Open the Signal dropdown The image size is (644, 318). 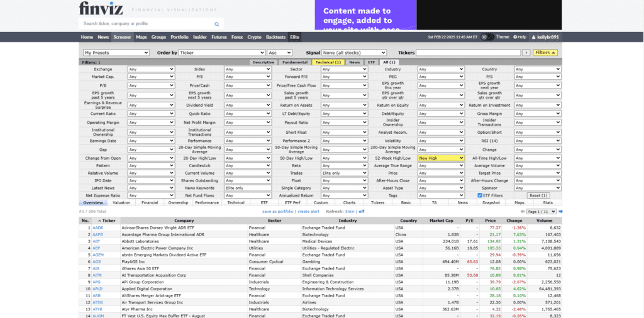(x=355, y=53)
